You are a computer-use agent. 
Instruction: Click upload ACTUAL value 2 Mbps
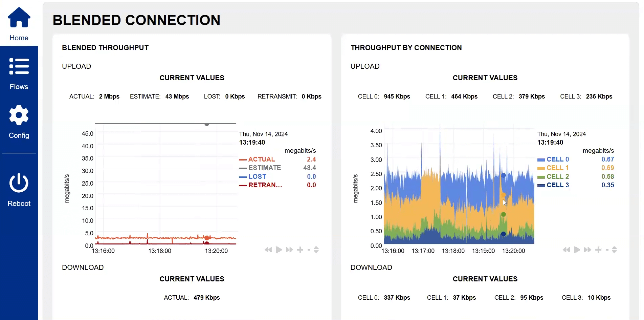109,97
